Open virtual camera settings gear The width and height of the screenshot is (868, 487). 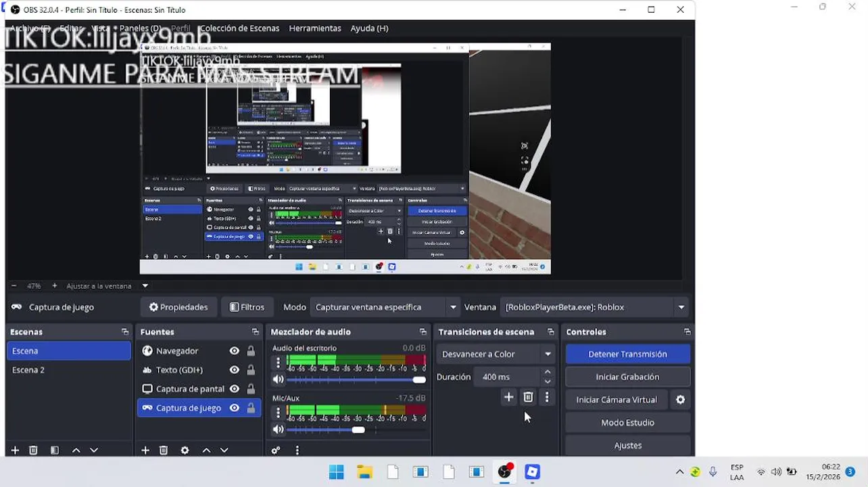click(x=681, y=400)
